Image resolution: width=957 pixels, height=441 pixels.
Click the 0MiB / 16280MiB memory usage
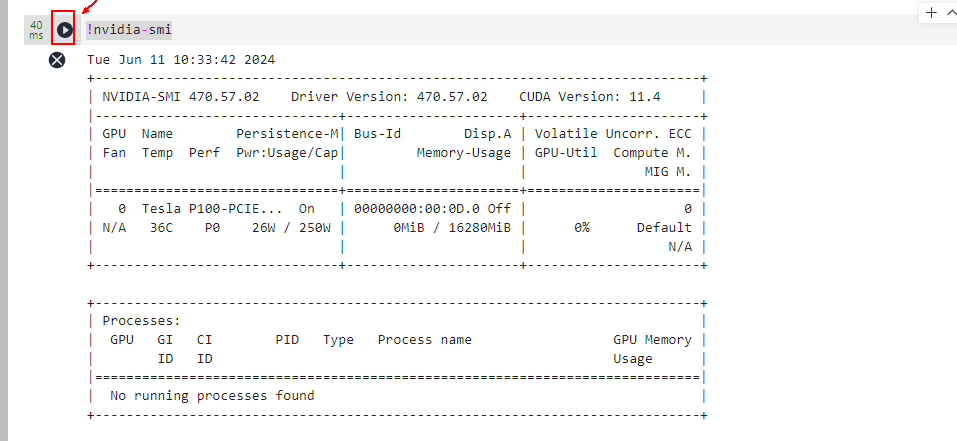click(x=452, y=227)
